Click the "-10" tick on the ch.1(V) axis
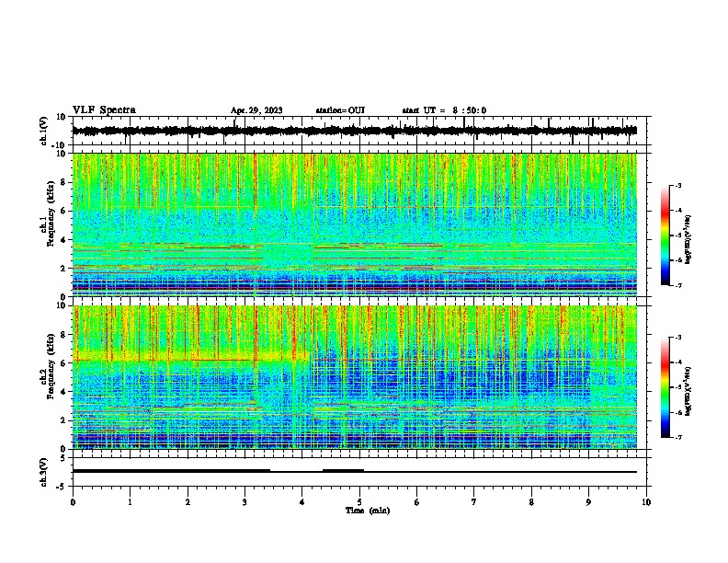Image resolution: width=728 pixels, height=563 pixels. pyautogui.click(x=59, y=145)
